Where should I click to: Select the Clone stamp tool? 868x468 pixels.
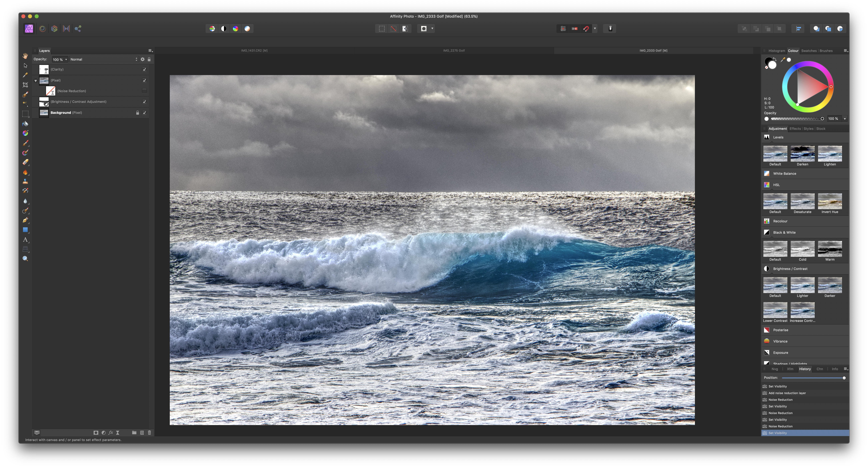(25, 181)
